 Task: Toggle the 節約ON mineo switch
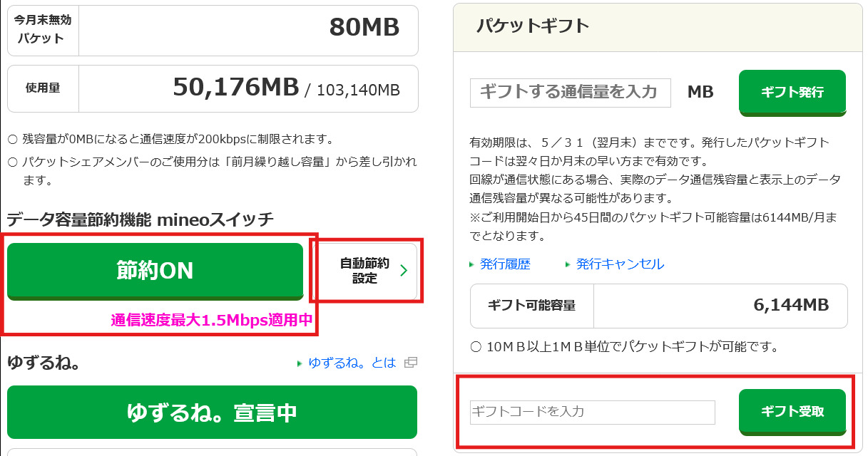pos(155,271)
